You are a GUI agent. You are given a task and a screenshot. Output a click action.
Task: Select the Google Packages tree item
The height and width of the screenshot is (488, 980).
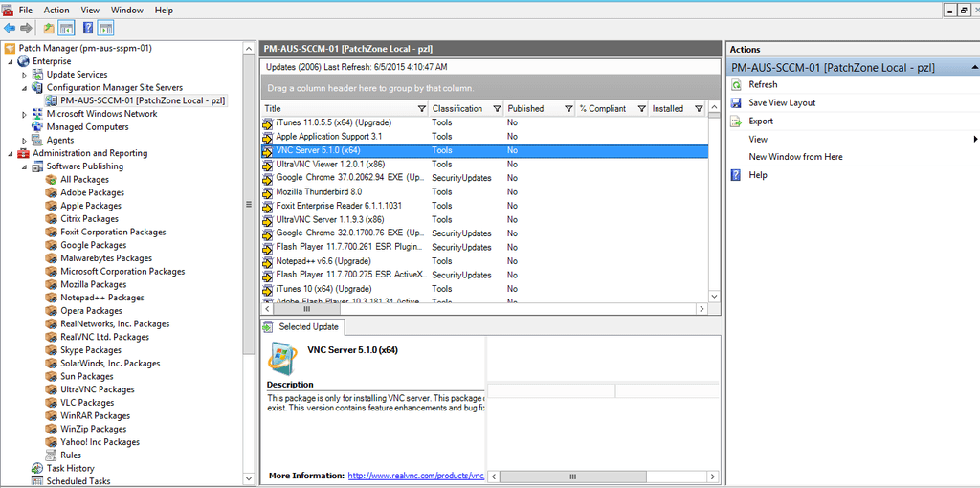pos(93,245)
